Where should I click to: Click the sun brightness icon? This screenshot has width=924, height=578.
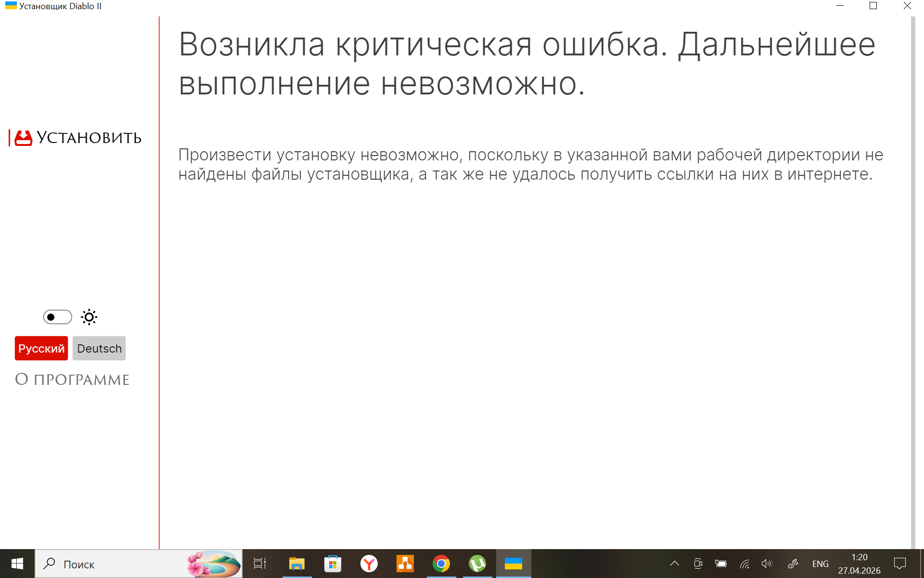click(x=89, y=317)
